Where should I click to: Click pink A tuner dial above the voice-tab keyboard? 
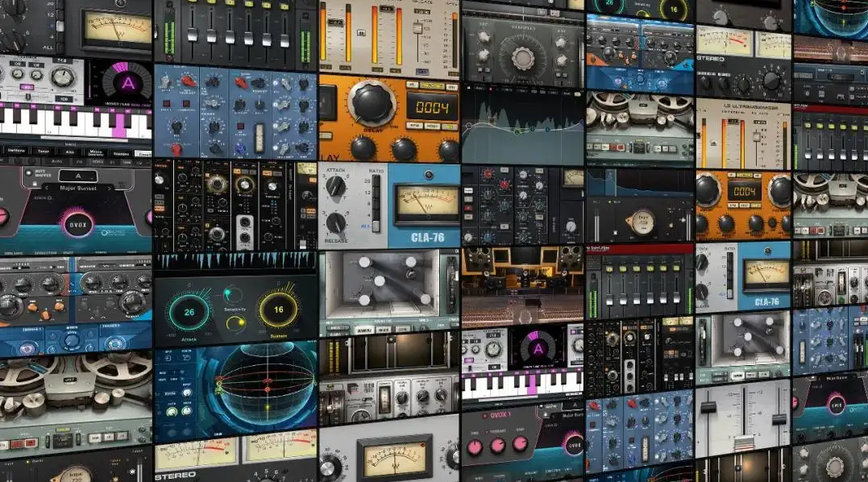click(127, 83)
